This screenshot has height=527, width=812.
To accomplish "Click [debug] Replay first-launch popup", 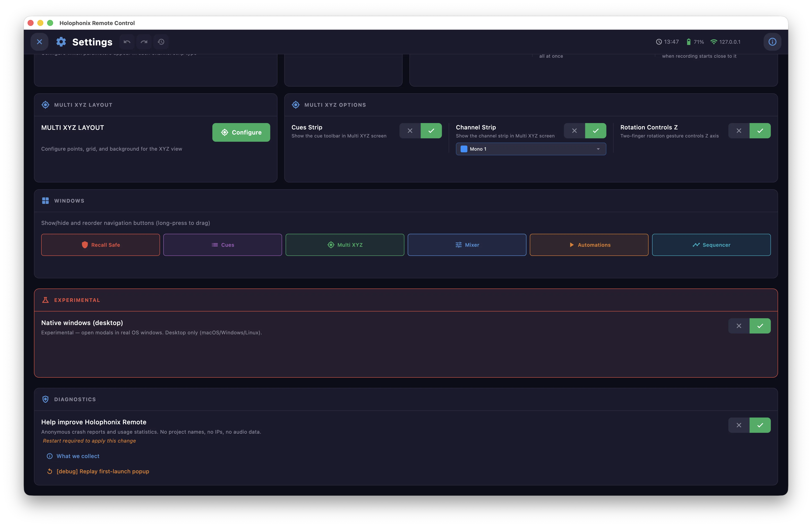I will point(103,471).
